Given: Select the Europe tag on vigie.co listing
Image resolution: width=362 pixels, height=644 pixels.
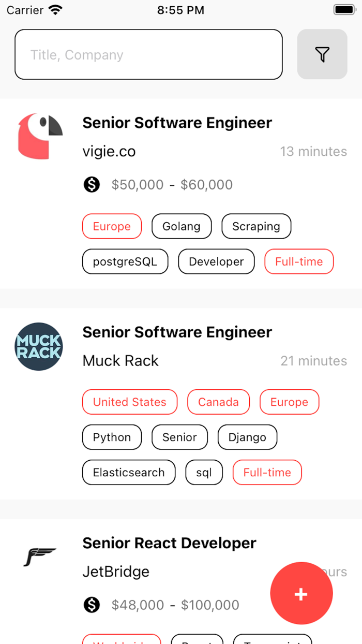Looking at the screenshot, I should click(112, 226).
